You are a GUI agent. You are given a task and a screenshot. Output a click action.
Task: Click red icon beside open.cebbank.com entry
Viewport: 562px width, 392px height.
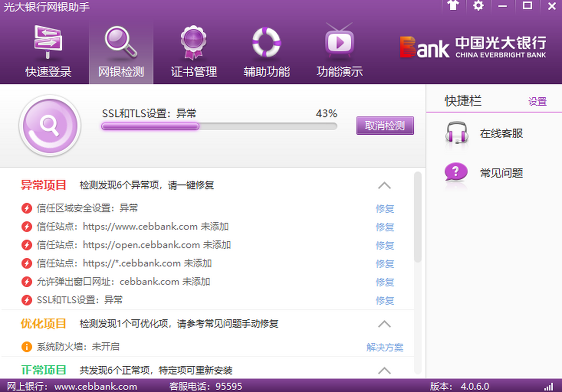click(27, 245)
